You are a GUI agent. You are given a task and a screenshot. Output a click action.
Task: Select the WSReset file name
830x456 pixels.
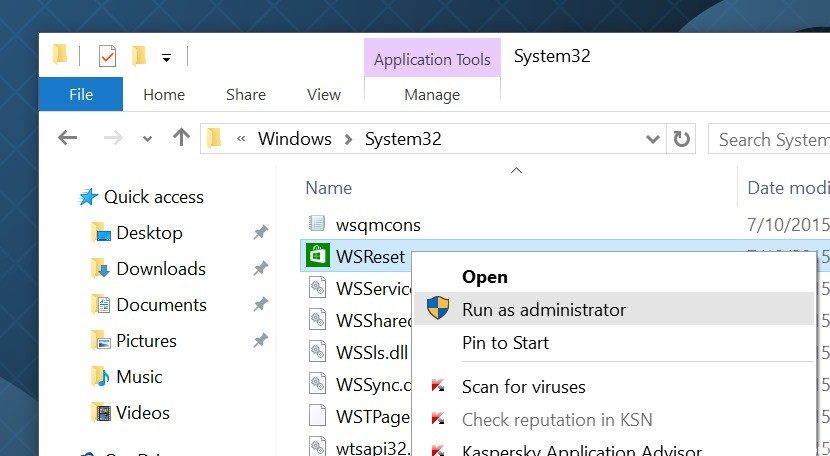[370, 257]
